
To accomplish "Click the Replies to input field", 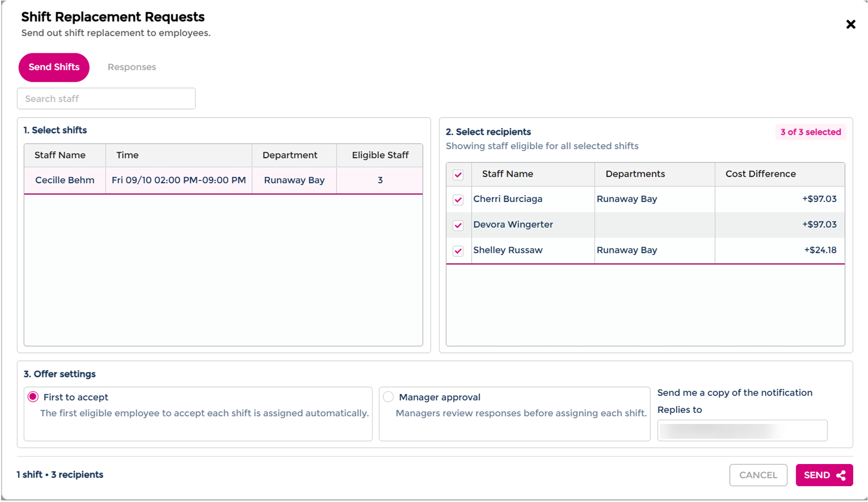I will (742, 430).
